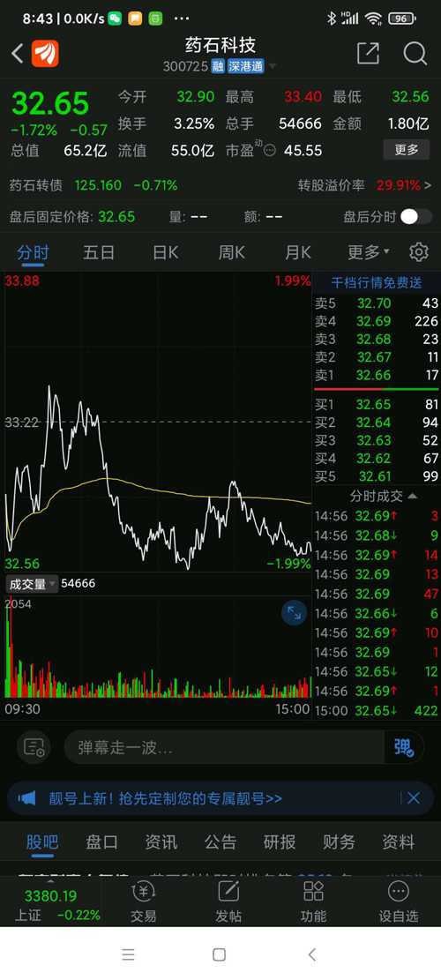
Task: Tap the 15:00 trade of 422 lots
Action: [x=376, y=711]
